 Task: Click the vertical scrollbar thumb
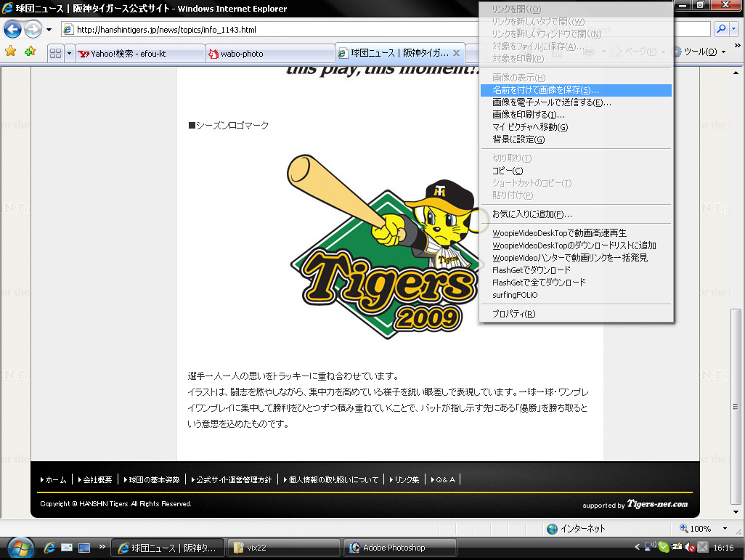tap(736, 407)
